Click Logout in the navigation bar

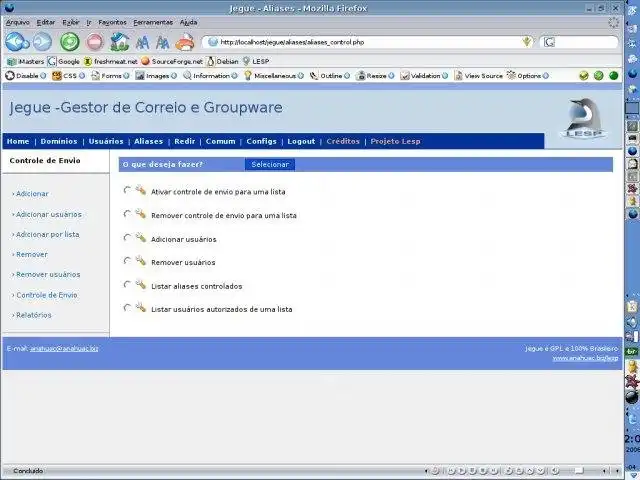coord(301,141)
